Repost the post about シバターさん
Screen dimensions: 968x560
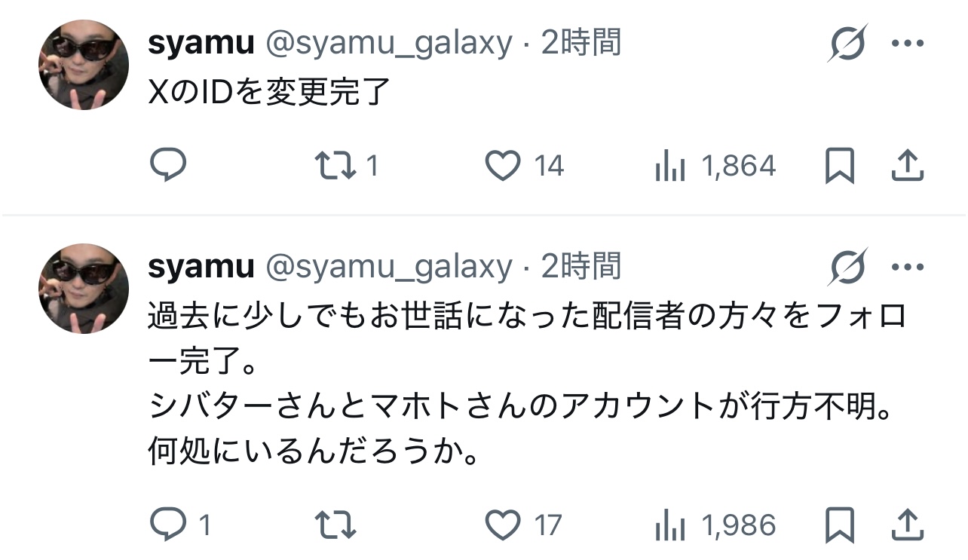point(337,524)
